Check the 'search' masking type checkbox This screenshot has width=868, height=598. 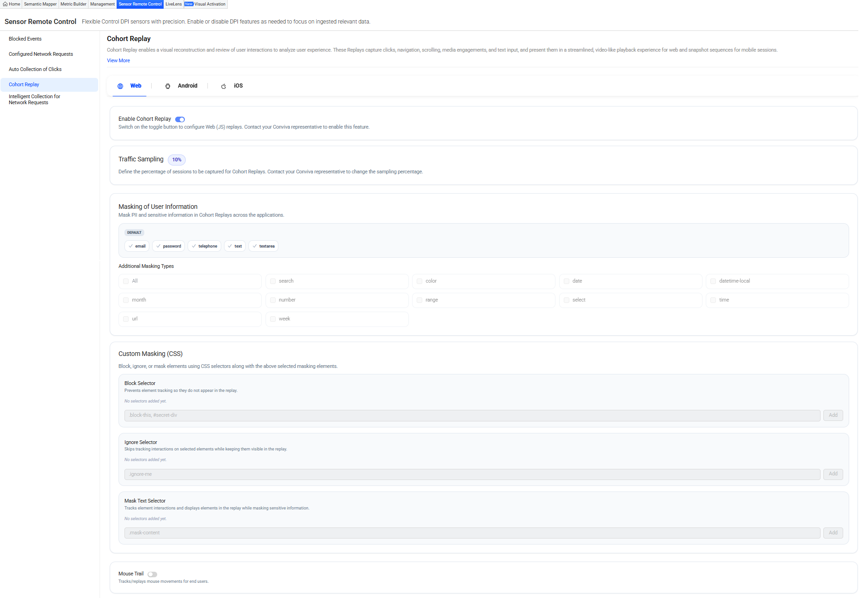(273, 281)
